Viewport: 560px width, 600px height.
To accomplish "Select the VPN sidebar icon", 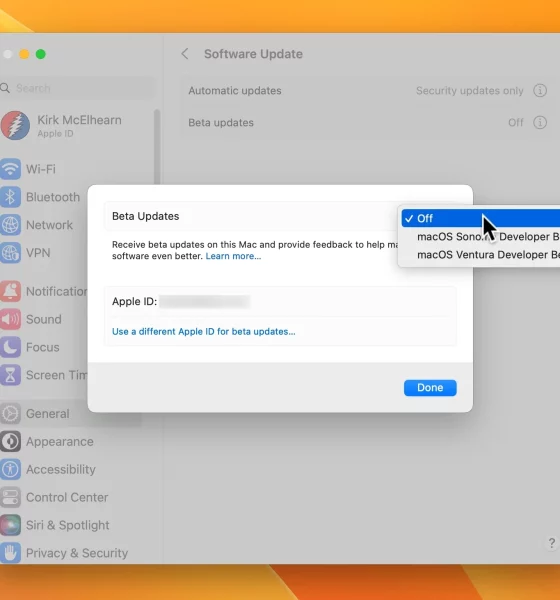I will (10, 253).
